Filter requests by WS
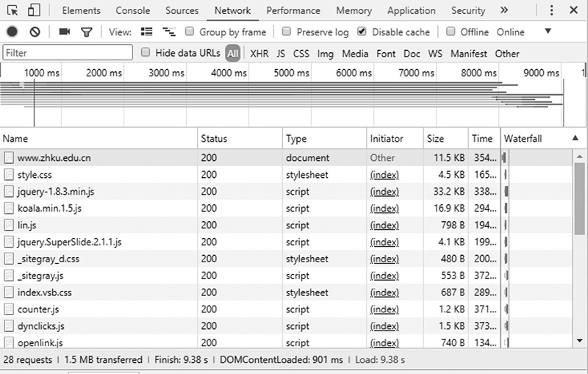This screenshot has width=588, height=374. [x=435, y=54]
